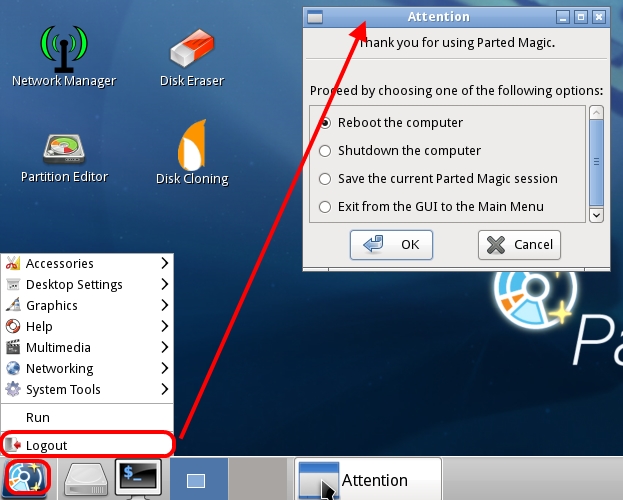Select Reboot the computer option
This screenshot has height=500, width=623.
click(x=391, y=123)
